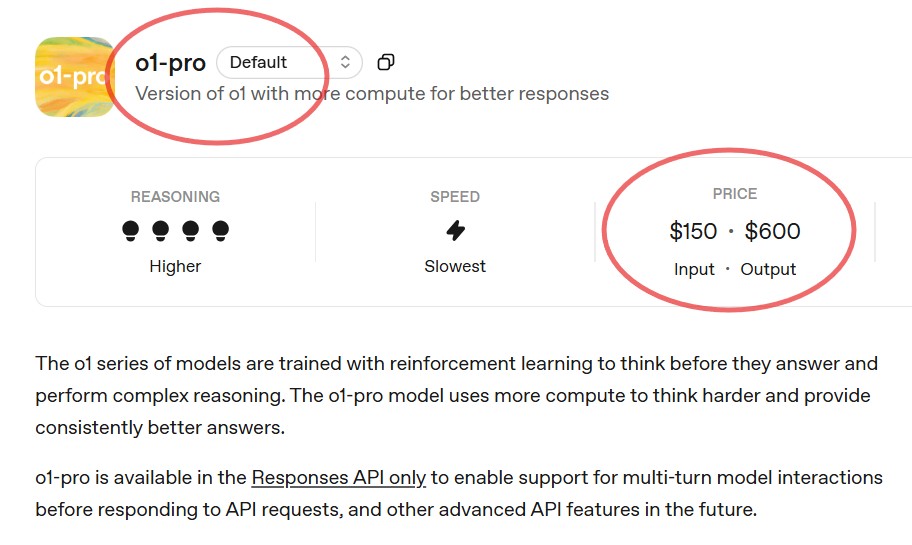Click the fourth reasoning lightbulb icon

click(x=221, y=231)
